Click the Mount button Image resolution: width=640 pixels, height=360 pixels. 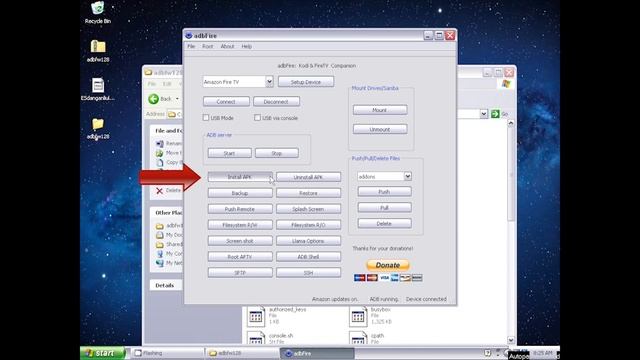pos(380,110)
